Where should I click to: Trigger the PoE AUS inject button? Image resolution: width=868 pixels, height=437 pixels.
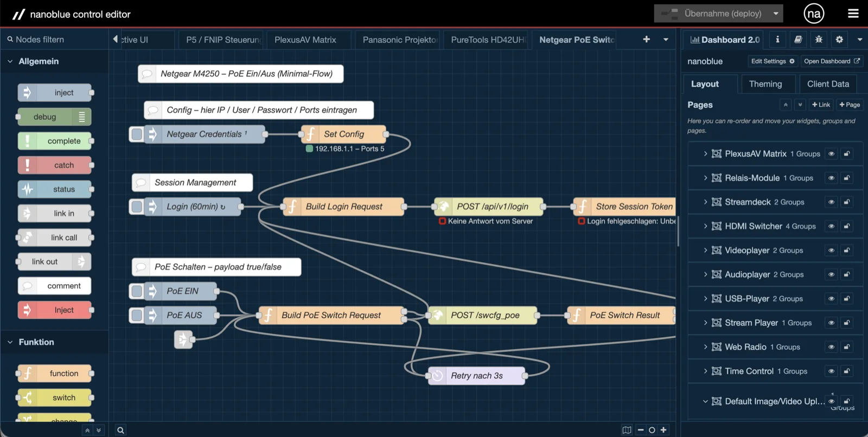click(x=137, y=315)
